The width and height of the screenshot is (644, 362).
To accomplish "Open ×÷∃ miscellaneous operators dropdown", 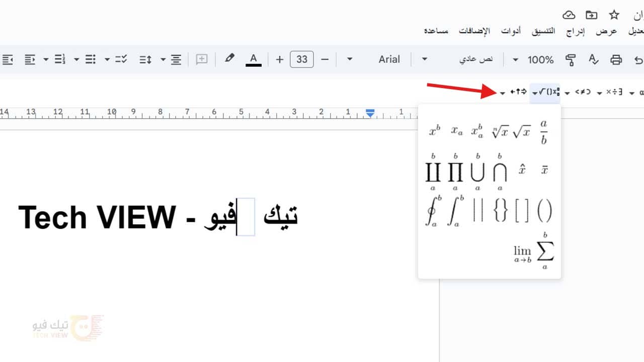I will pos(610,92).
